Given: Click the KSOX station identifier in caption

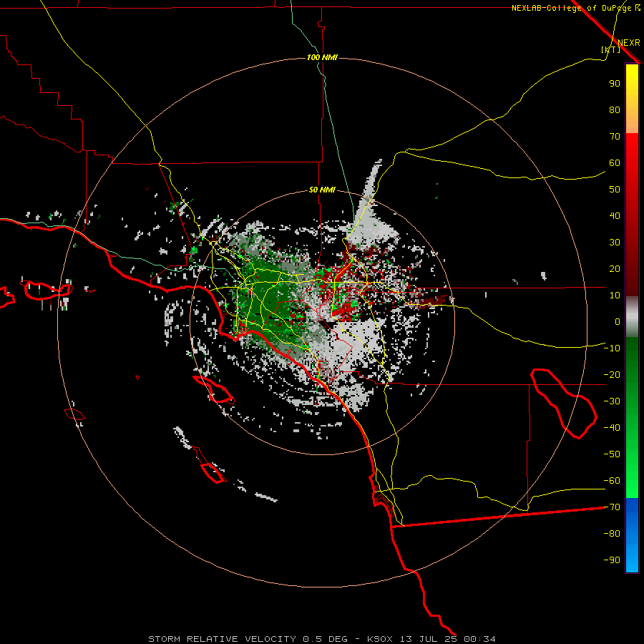Looking at the screenshot, I should (x=380, y=639).
